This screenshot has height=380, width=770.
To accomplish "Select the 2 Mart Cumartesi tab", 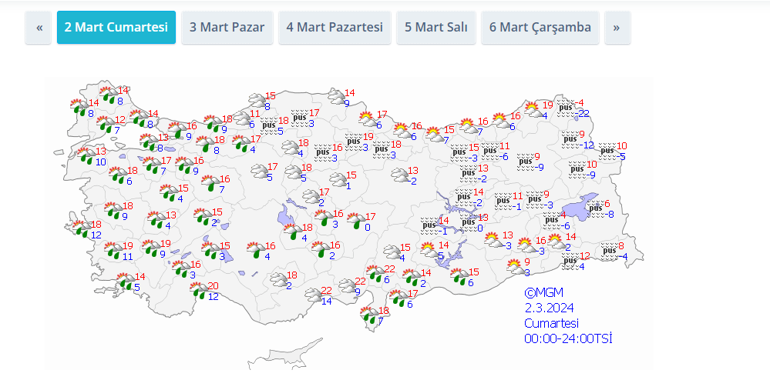I will click(116, 27).
